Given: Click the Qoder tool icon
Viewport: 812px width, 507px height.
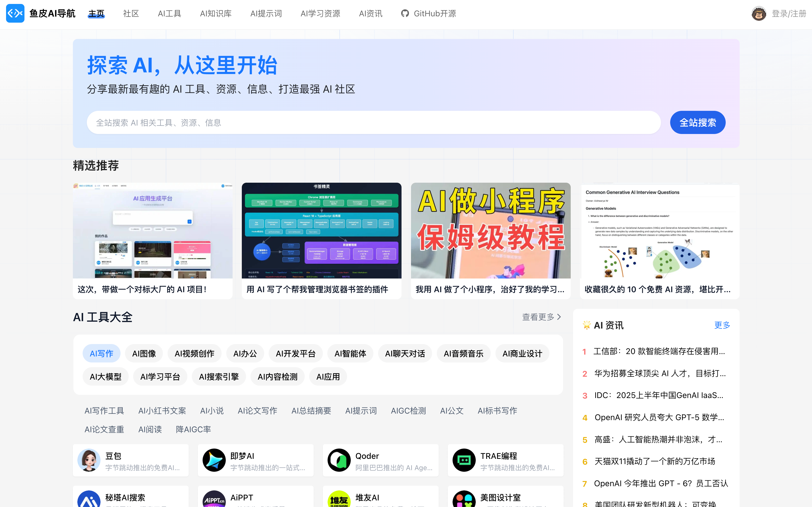Looking at the screenshot, I should pos(339,460).
